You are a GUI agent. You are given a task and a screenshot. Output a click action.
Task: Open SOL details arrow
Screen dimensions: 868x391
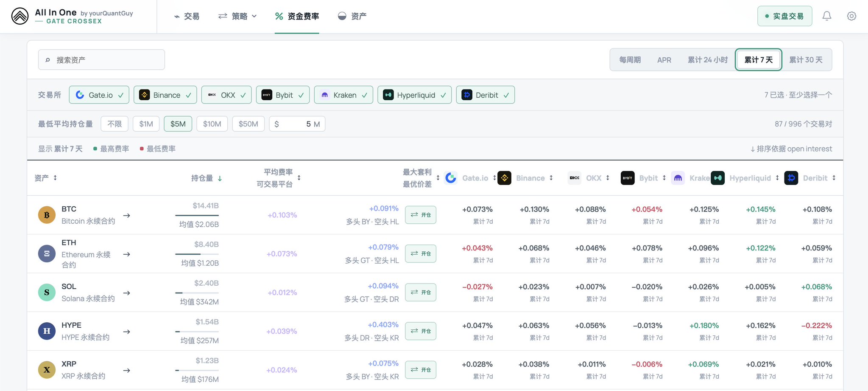click(126, 293)
